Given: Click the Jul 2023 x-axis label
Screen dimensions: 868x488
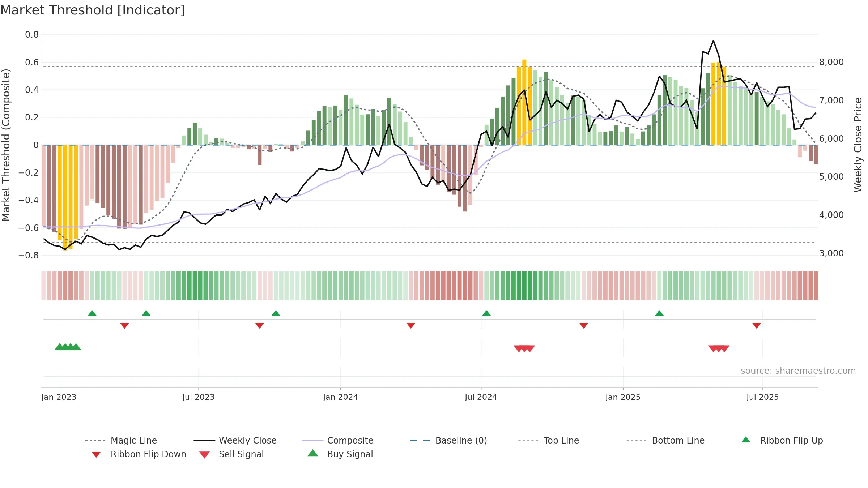Looking at the screenshot, I should 199,397.
